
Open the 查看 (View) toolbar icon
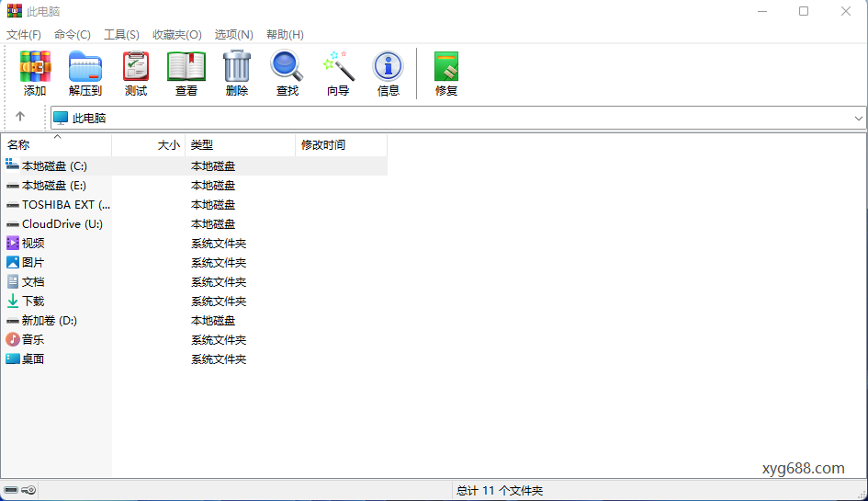(x=186, y=66)
